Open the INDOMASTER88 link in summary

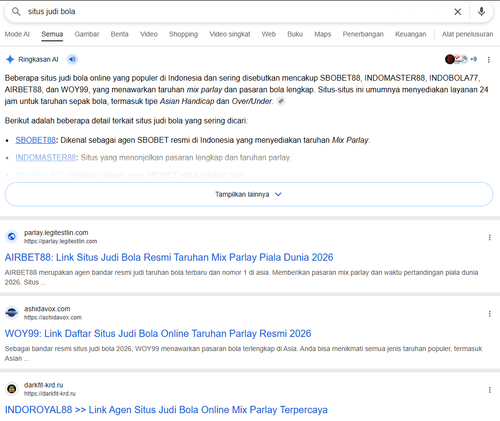46,157
